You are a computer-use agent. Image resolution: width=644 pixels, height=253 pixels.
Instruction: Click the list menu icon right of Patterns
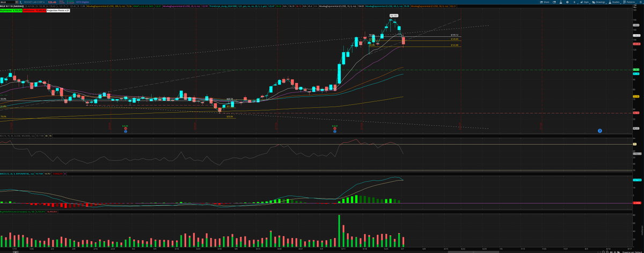point(640,2)
